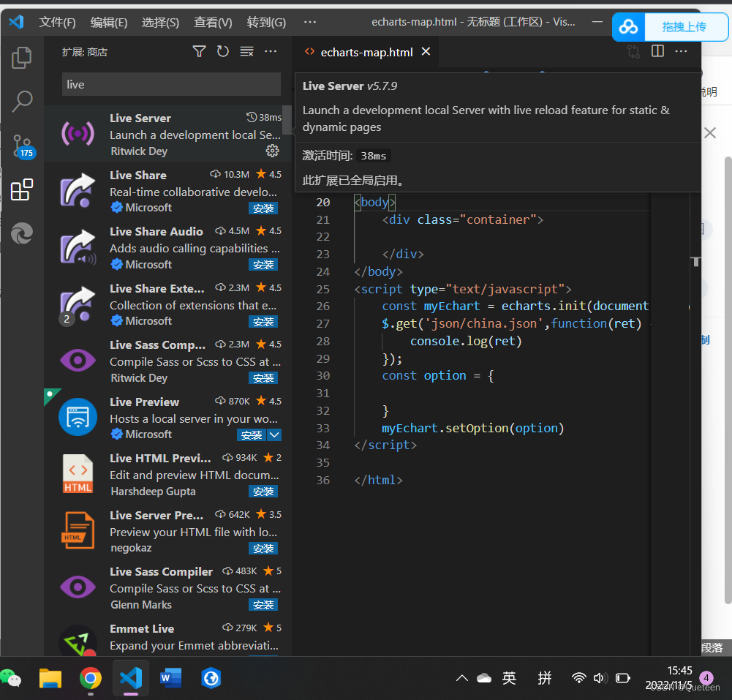This screenshot has height=700, width=732.
Task: Open the Search view icon
Action: pos(21,101)
